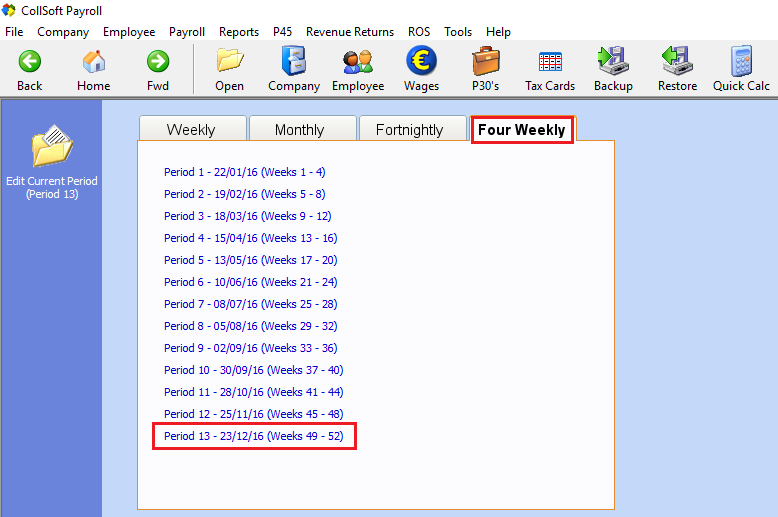Launch the Quick Calc calculator
Image resolution: width=778 pixels, height=517 pixels.
(741, 62)
